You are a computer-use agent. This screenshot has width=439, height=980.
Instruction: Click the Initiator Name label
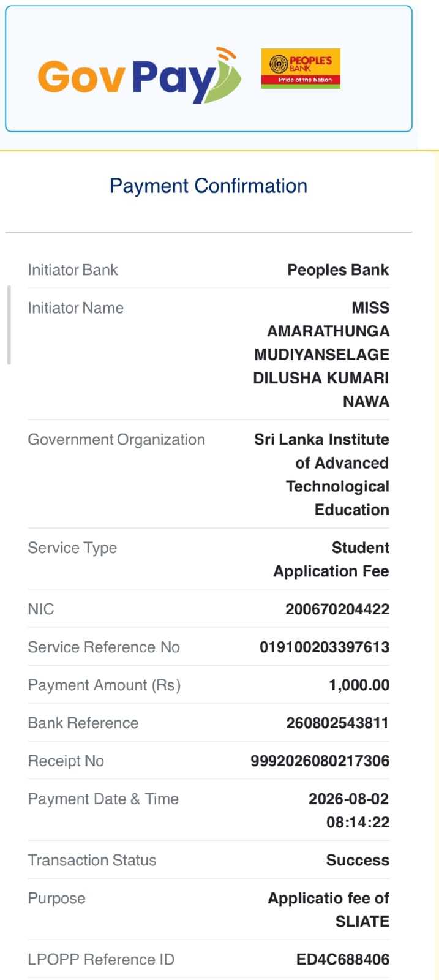pyautogui.click(x=76, y=308)
